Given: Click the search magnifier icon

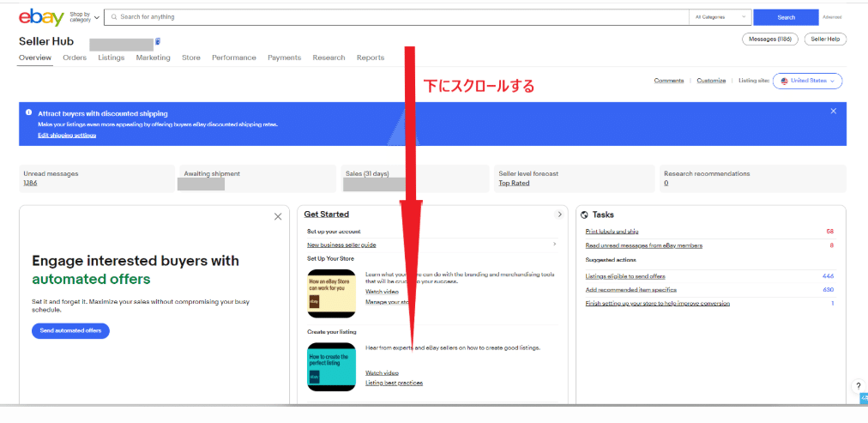Looking at the screenshot, I should (x=114, y=17).
